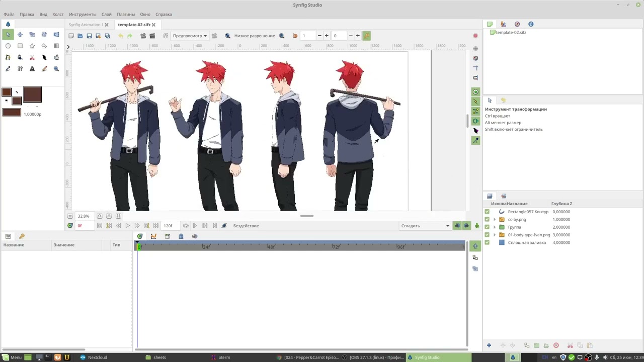Click the large default fill color swatch

click(32, 95)
